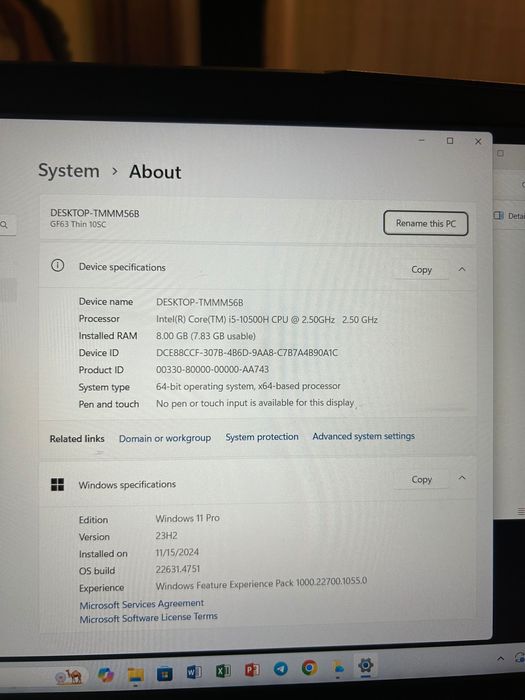Select the Device ID value text
525x700 pixels.
pos(247,353)
